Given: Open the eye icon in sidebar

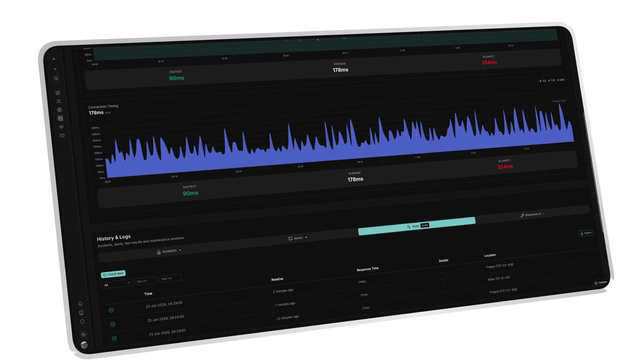Looking at the screenshot, I should pyautogui.click(x=61, y=127).
